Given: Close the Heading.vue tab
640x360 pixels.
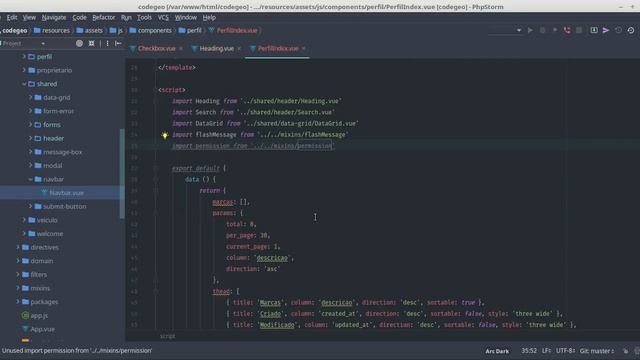Looking at the screenshot, I should tap(239, 49).
